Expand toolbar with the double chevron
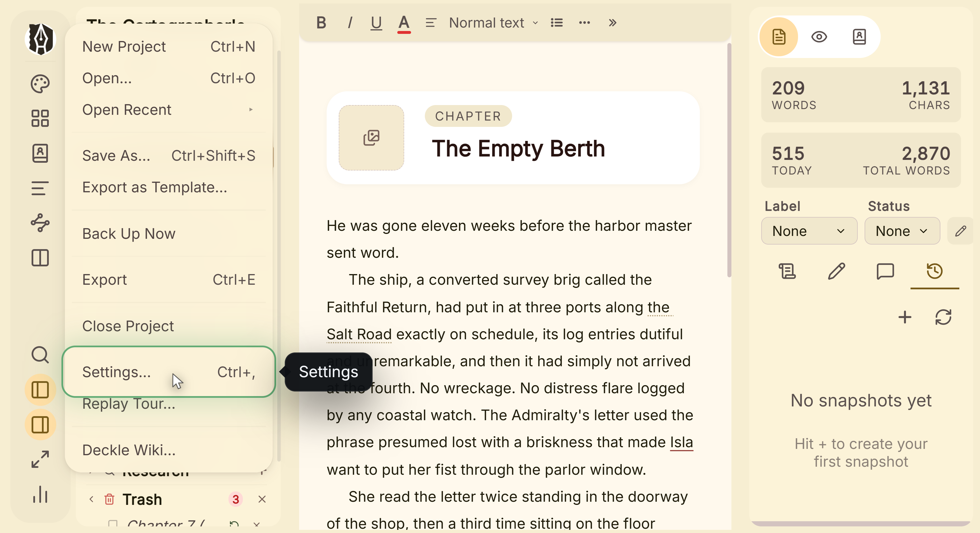 point(612,23)
